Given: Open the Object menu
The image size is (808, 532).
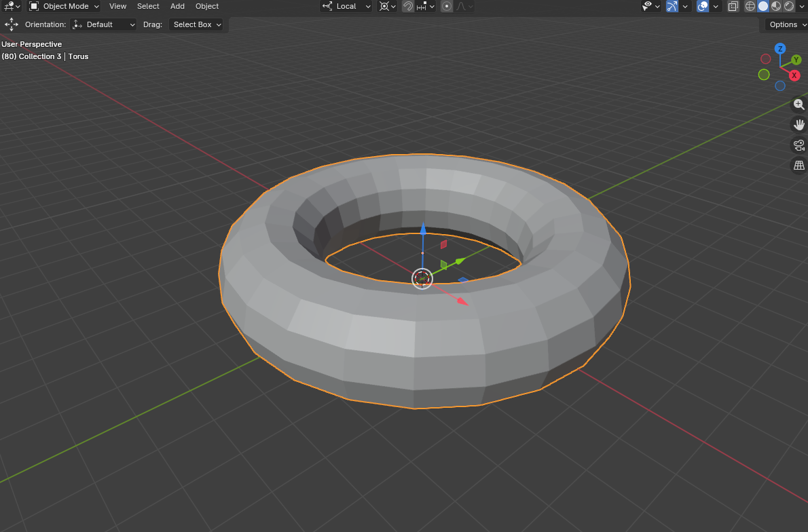Looking at the screenshot, I should tap(206, 6).
